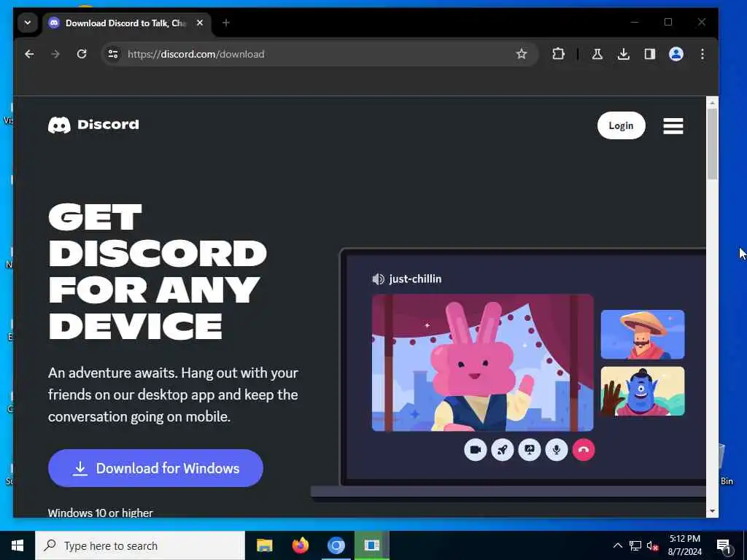747x560 pixels.
Task: Click the pink bunny video tile
Action: pyautogui.click(x=483, y=363)
